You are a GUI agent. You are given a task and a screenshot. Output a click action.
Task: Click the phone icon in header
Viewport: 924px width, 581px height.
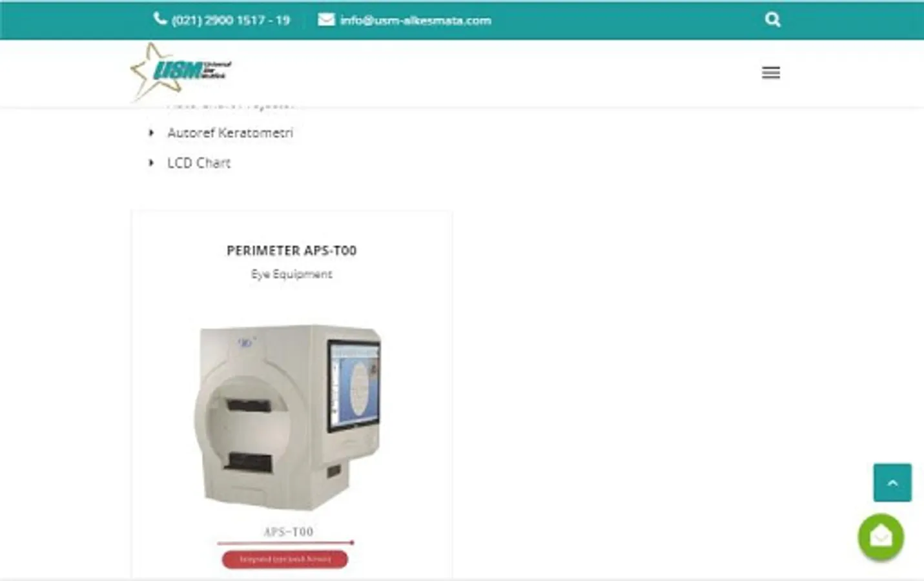pos(160,19)
